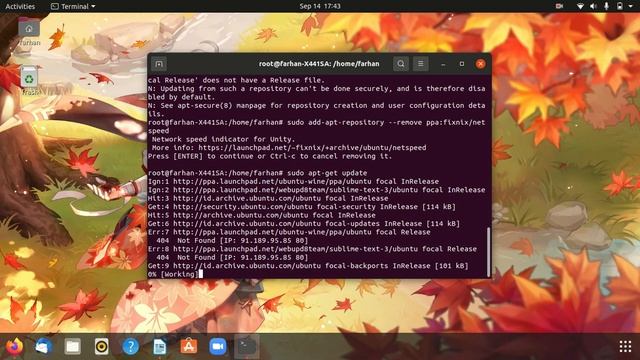Open the clock showing Sep 14 17:43

(320, 6)
